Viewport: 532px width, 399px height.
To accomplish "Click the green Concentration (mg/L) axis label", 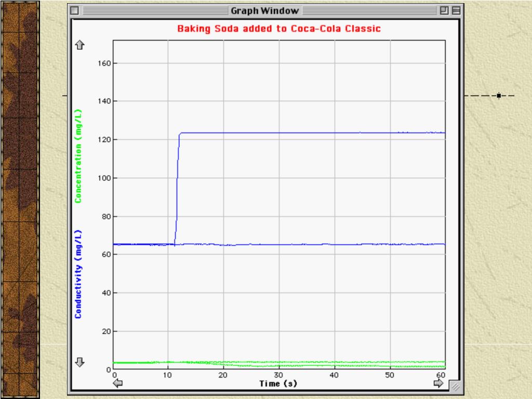I will pos(78,156).
